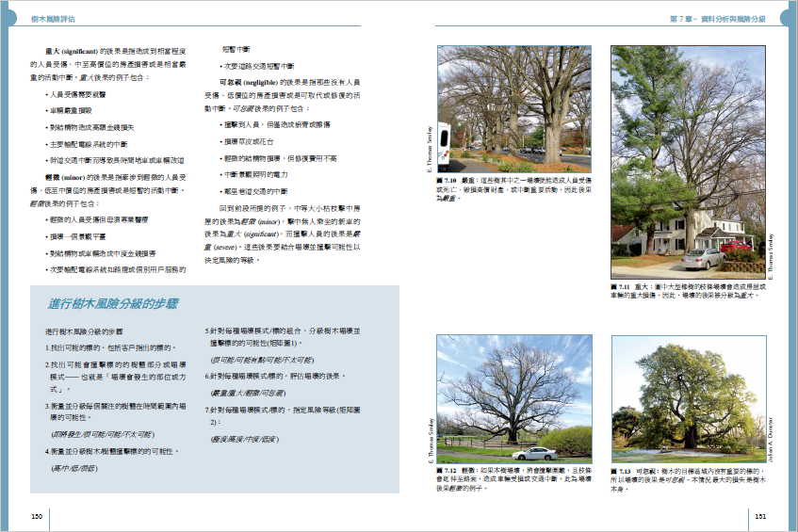Screen dimensions: 798x532
Task: Click the bold term '重大 (significant)'
Action: tap(72, 52)
